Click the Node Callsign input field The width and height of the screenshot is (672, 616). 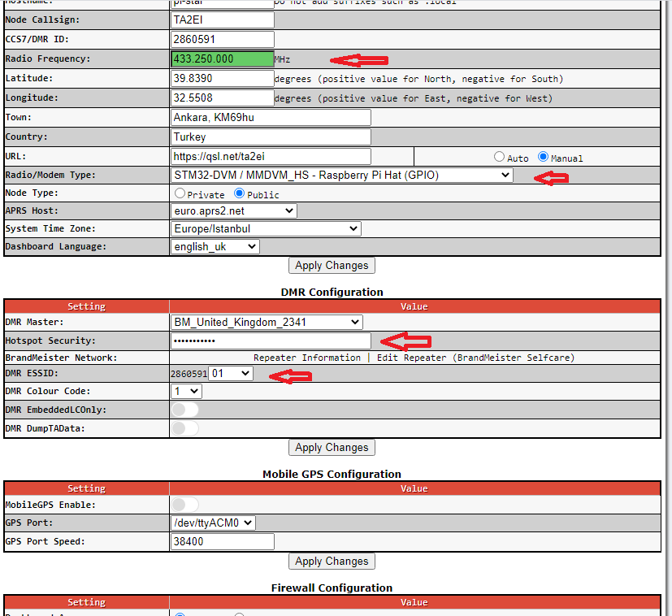223,20
